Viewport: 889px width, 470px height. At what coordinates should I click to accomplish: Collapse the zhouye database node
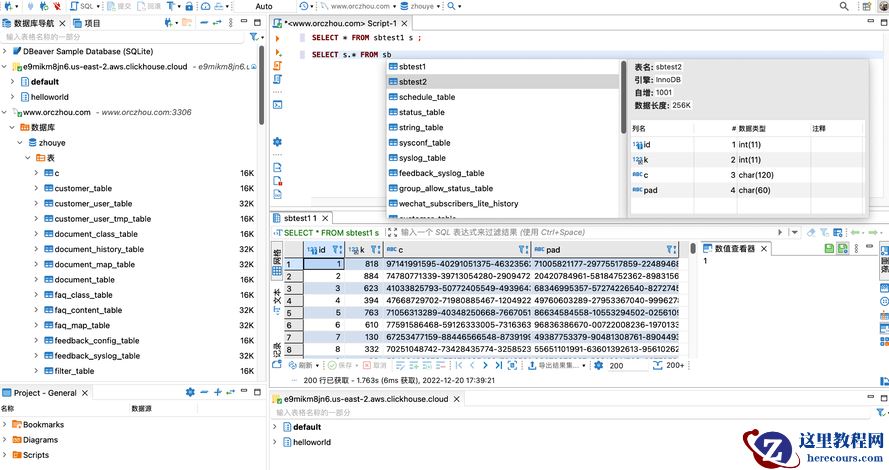pos(22,143)
